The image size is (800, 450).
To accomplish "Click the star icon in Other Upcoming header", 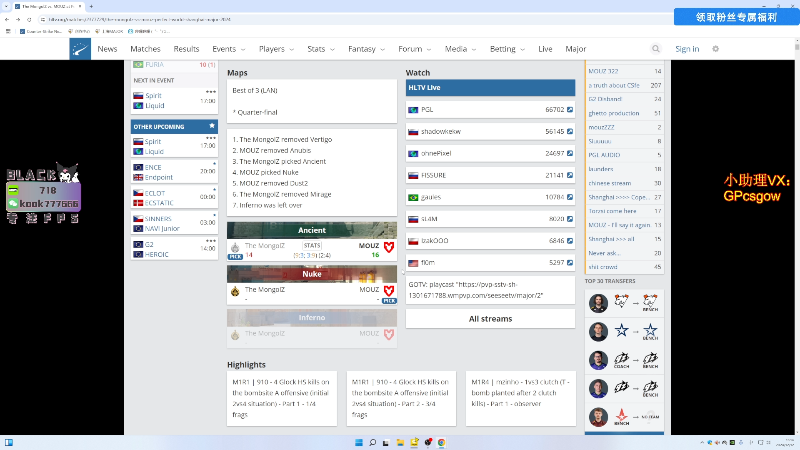I will tap(212, 126).
